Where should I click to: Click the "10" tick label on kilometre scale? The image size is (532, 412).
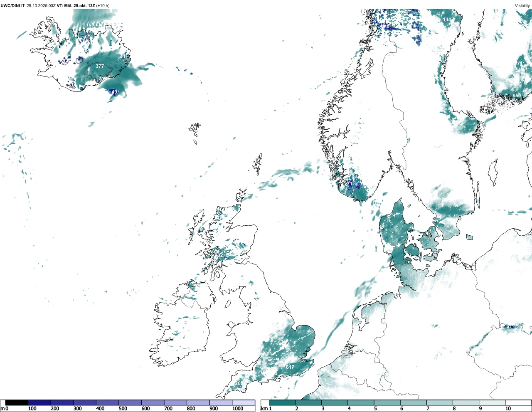point(508,409)
